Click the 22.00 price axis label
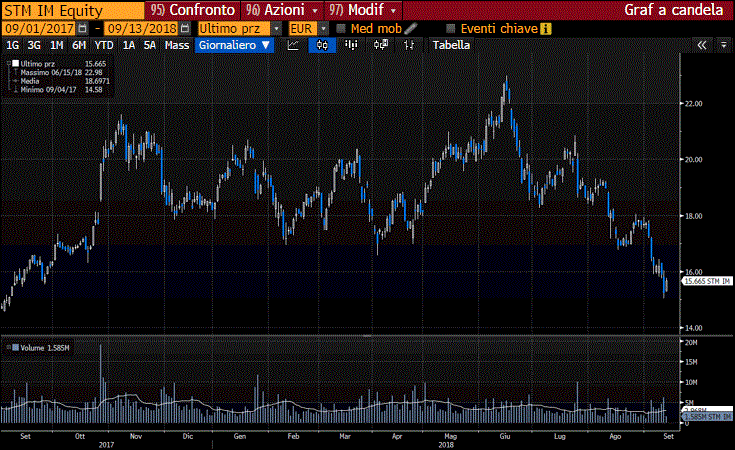The image size is (735, 450). (x=694, y=104)
